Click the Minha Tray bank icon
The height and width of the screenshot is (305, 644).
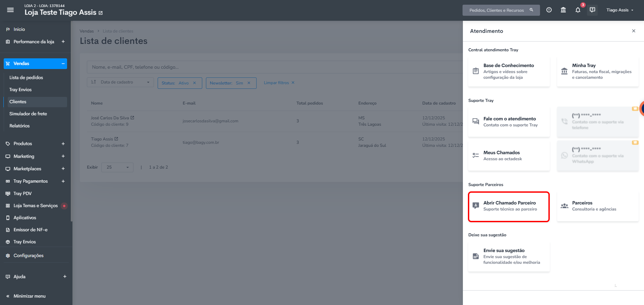coord(565,71)
